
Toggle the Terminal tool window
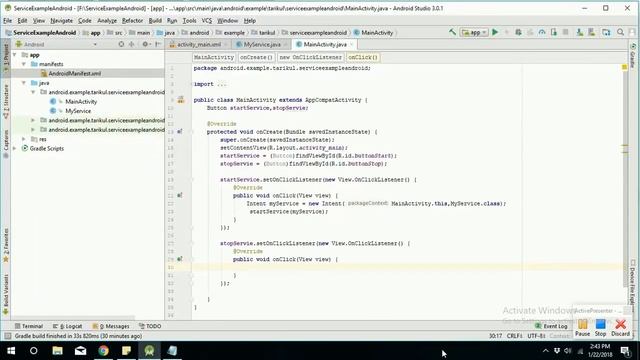[x=29, y=326]
